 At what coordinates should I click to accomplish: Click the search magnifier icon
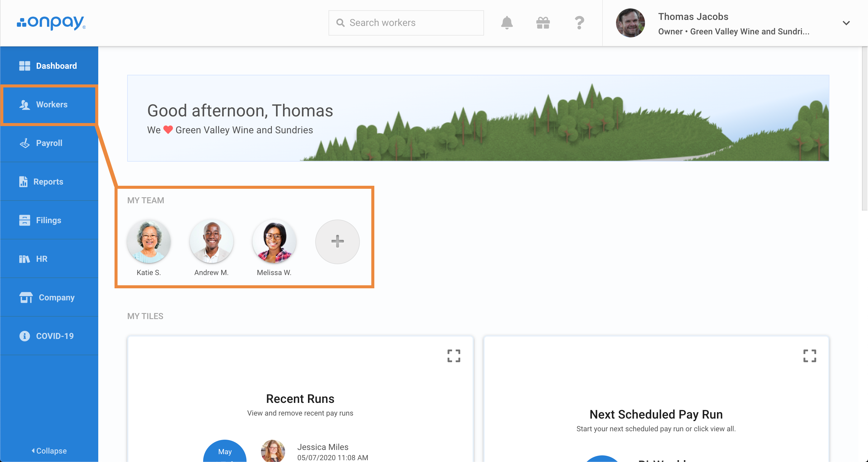pyautogui.click(x=340, y=23)
